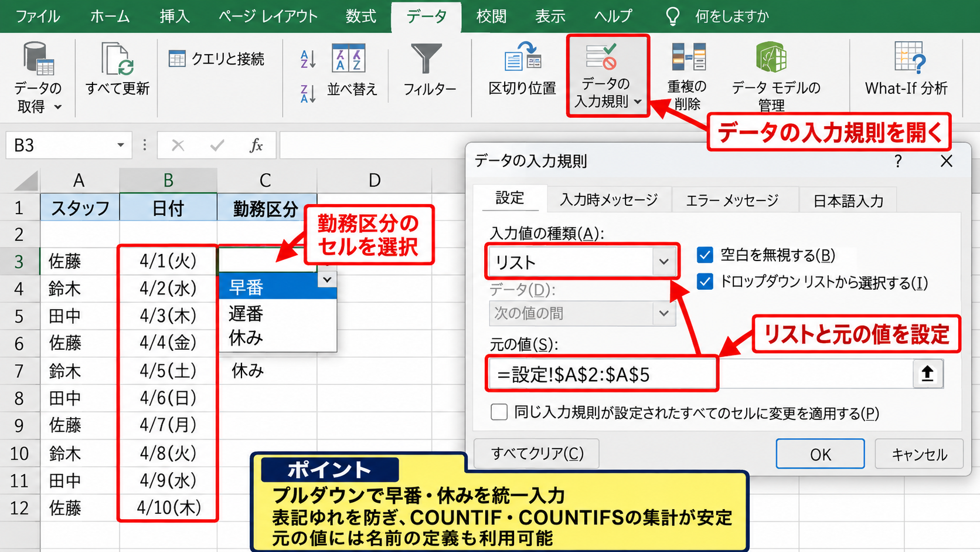Click 重複の削除 remove duplicates
Viewport: 980px width, 552px height.
687,76
